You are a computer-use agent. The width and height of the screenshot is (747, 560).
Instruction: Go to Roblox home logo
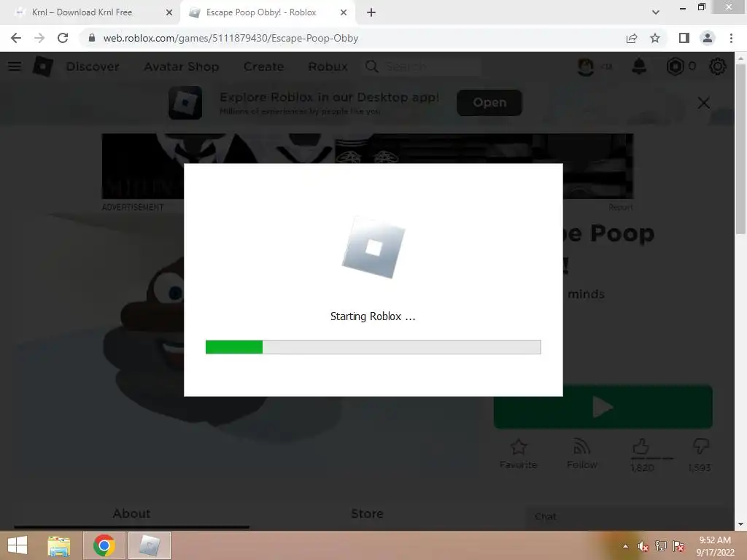[42, 66]
